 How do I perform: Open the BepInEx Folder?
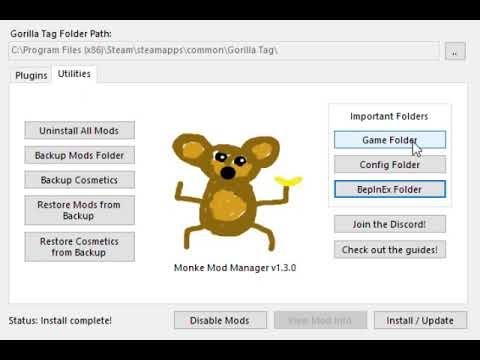[390, 189]
